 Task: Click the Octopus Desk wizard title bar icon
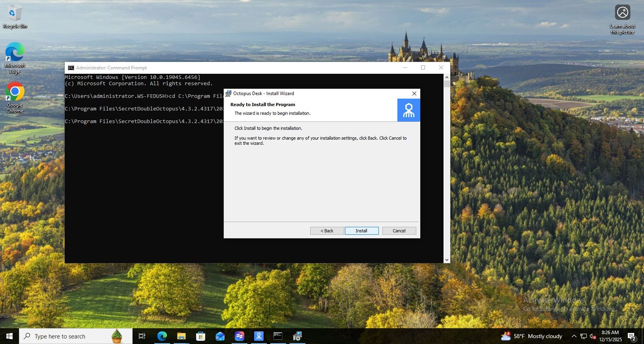[x=228, y=93]
